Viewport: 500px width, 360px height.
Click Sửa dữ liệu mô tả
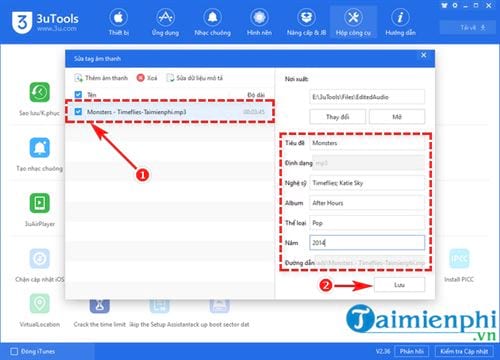(x=195, y=78)
